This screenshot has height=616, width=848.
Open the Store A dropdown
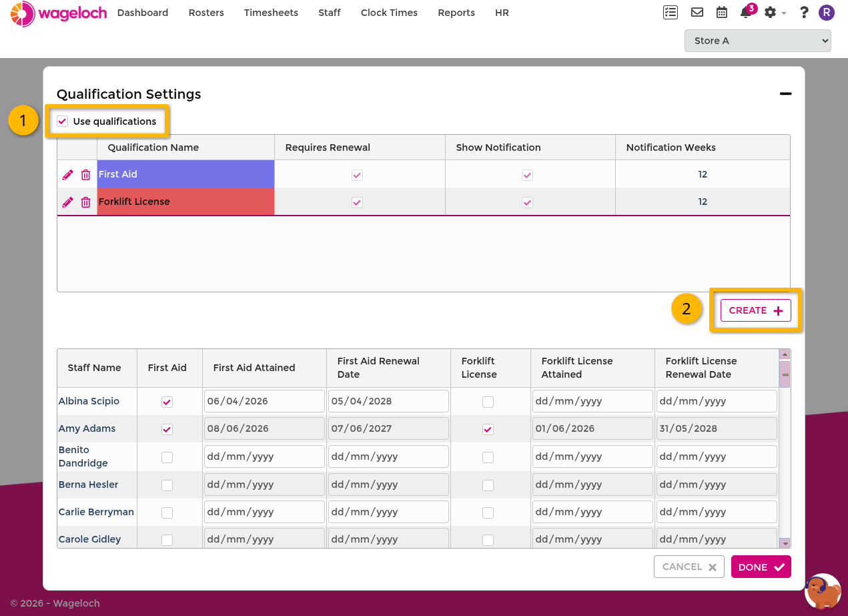[x=758, y=41]
